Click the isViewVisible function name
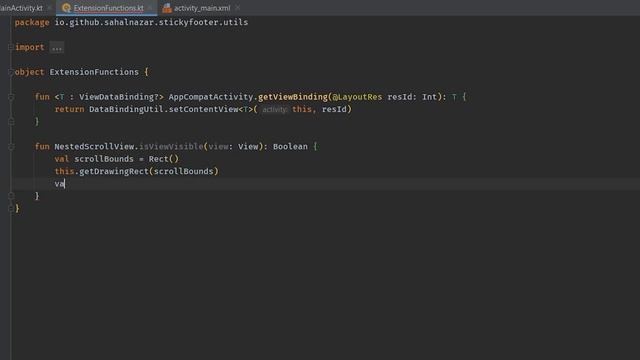Screen dimensions: 640x360 point(171,147)
